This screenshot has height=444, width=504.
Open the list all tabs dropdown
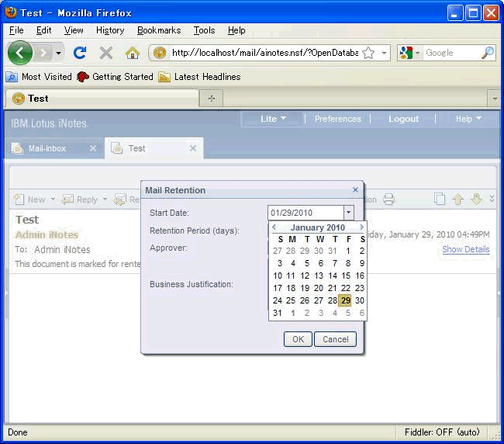[495, 99]
